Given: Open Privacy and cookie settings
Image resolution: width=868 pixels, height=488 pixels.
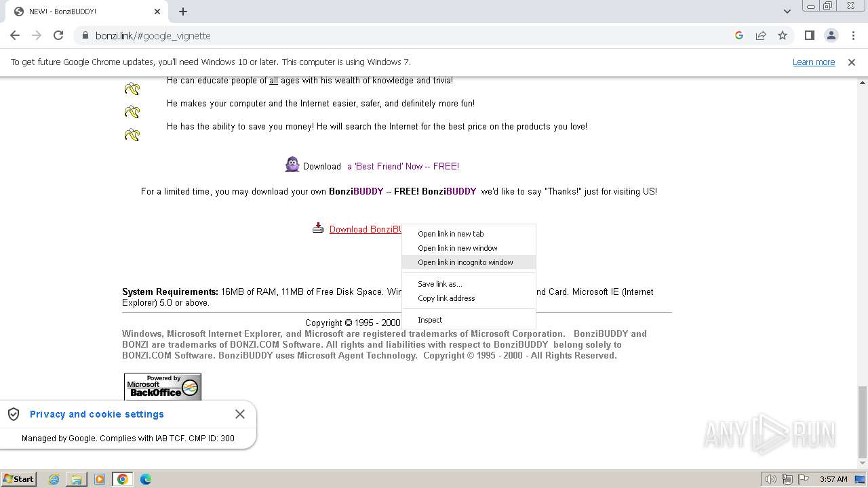Looking at the screenshot, I should tap(97, 414).
